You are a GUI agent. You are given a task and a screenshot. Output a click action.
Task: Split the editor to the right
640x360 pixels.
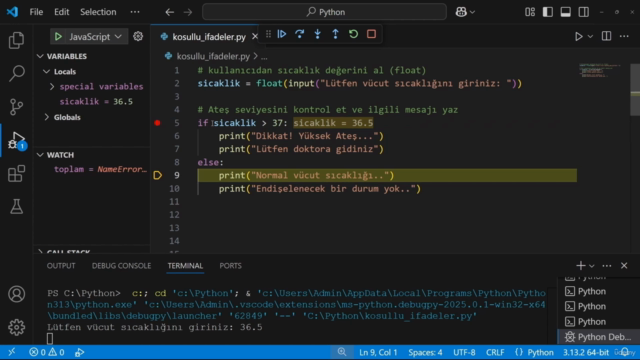tap(607, 36)
